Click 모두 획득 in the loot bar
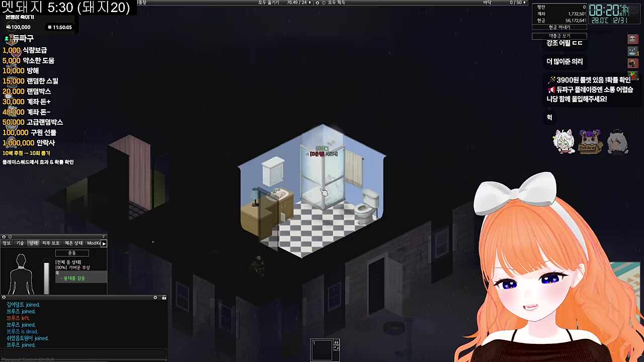The height and width of the screenshot is (362, 644). click(337, 3)
